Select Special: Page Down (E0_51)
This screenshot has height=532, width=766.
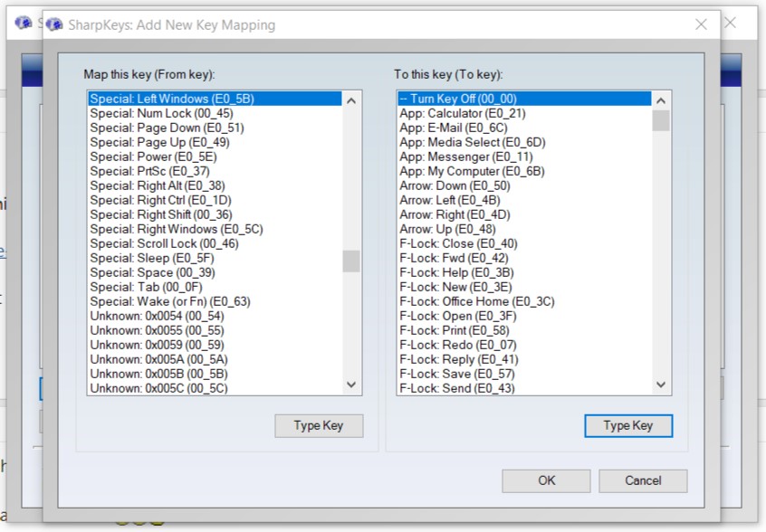coord(215,128)
